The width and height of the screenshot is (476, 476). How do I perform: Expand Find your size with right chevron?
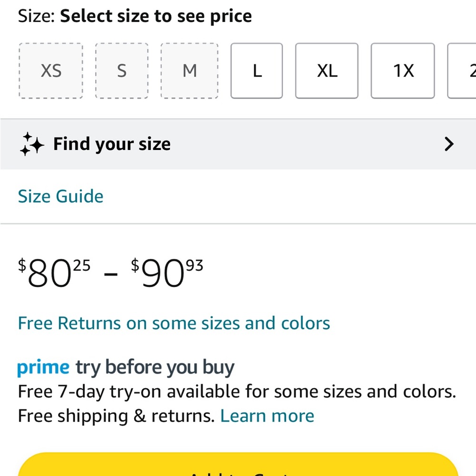448,144
